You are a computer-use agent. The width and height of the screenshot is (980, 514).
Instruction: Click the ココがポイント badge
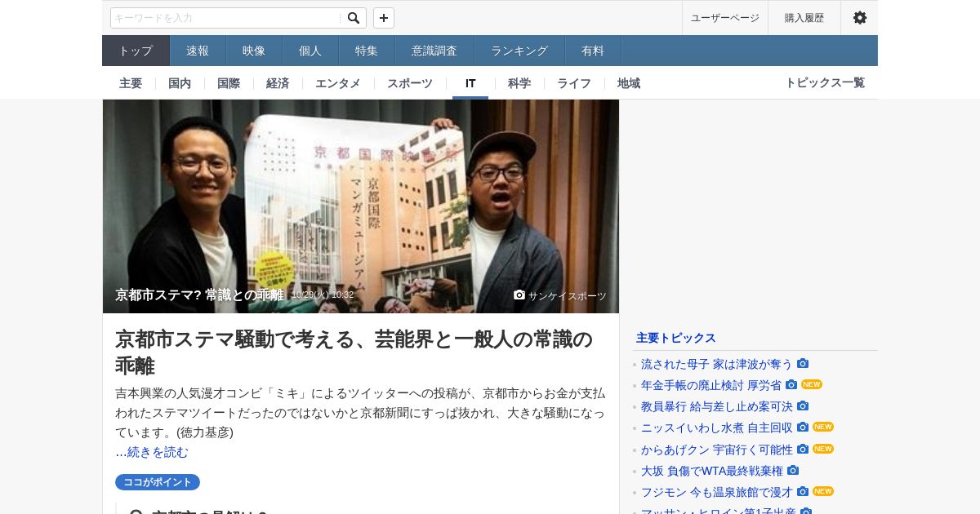pos(158,482)
